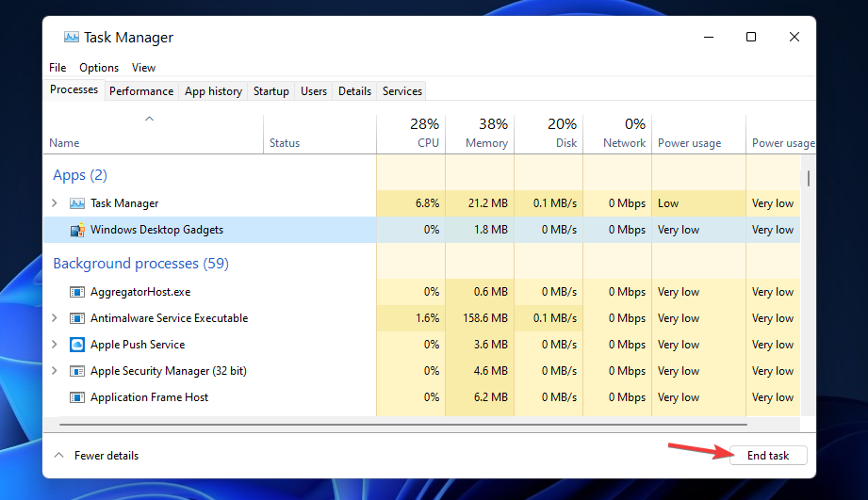This screenshot has width=868, height=500.
Task: Maximize the Task Manager window
Action: 751,37
